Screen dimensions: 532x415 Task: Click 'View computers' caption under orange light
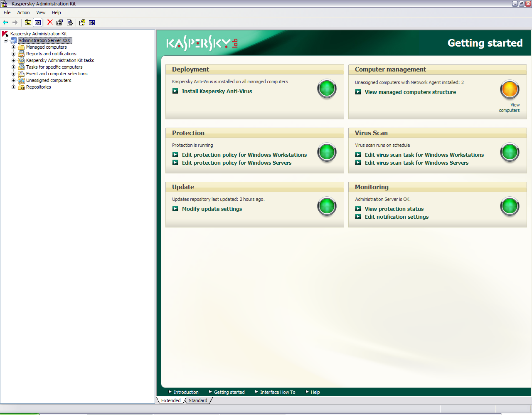[x=510, y=108]
